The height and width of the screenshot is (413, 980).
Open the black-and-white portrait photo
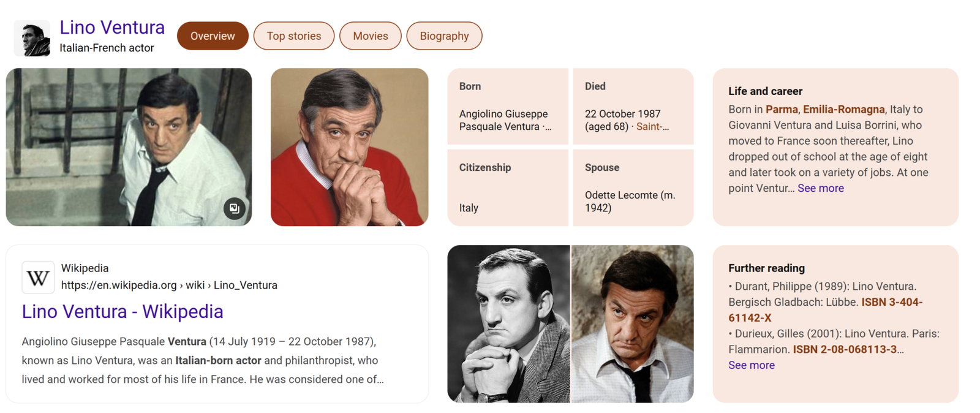coord(508,324)
